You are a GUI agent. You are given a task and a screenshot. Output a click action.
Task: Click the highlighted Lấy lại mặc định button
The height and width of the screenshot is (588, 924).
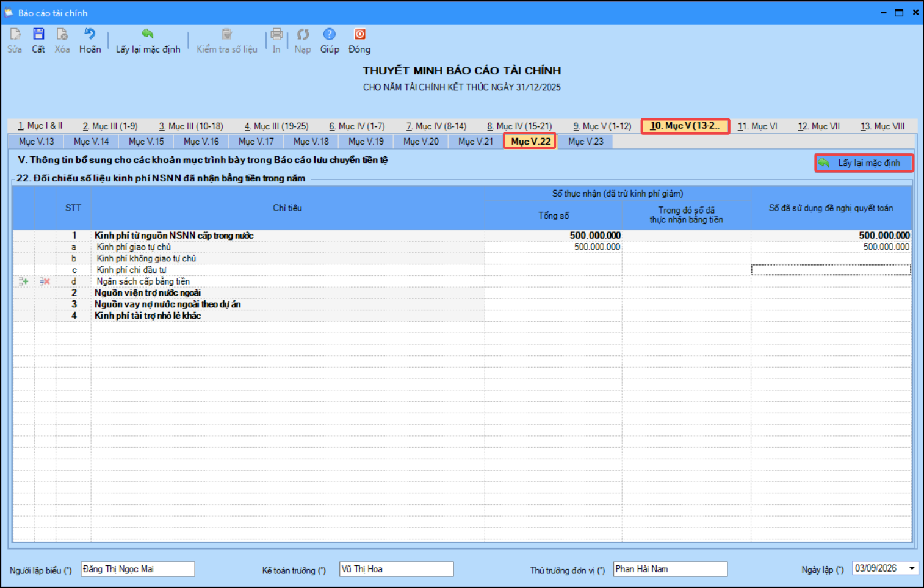click(864, 163)
